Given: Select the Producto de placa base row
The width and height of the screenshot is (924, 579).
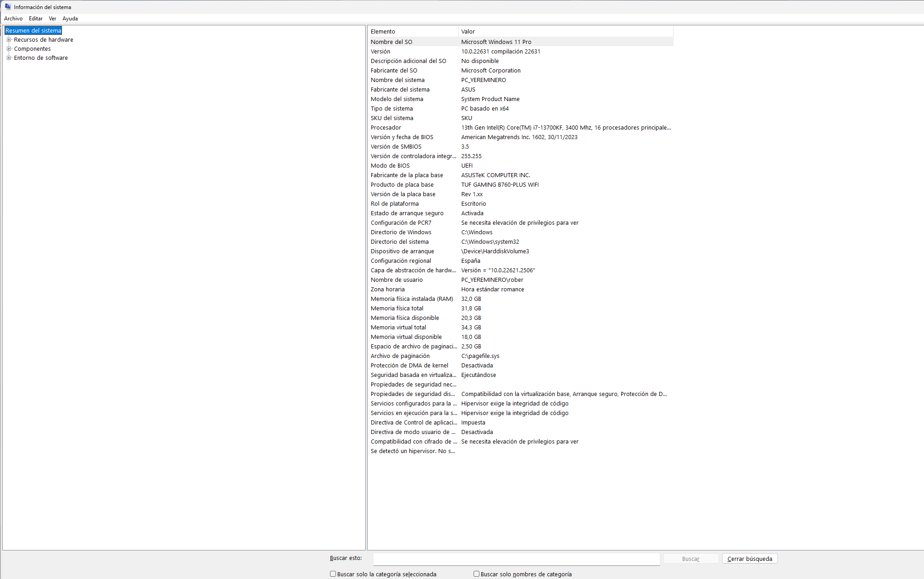Looking at the screenshot, I should 402,185.
